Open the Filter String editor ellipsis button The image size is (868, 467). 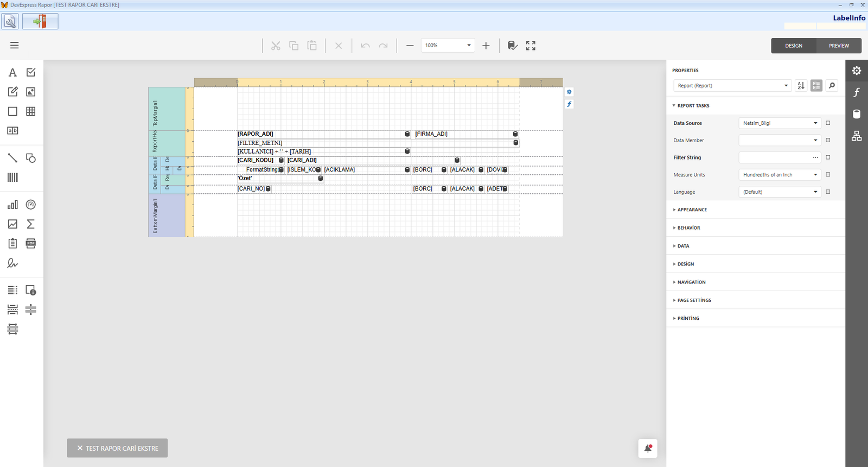(815, 157)
